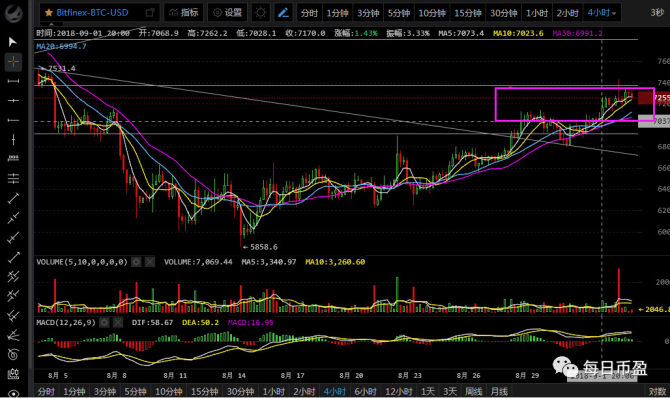Click the VOLUME:7,069.44 value

coord(198,262)
